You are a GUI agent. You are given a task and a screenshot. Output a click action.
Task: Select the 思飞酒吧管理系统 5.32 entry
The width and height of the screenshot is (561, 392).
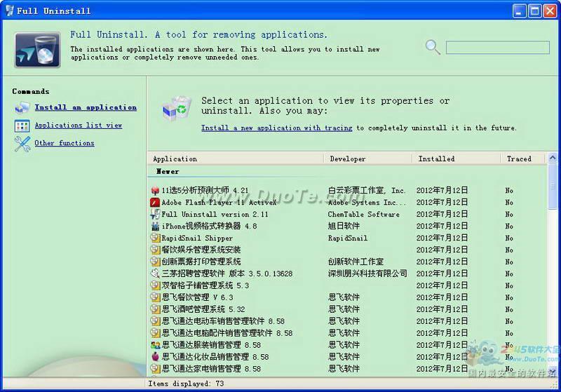pyautogui.click(x=203, y=309)
